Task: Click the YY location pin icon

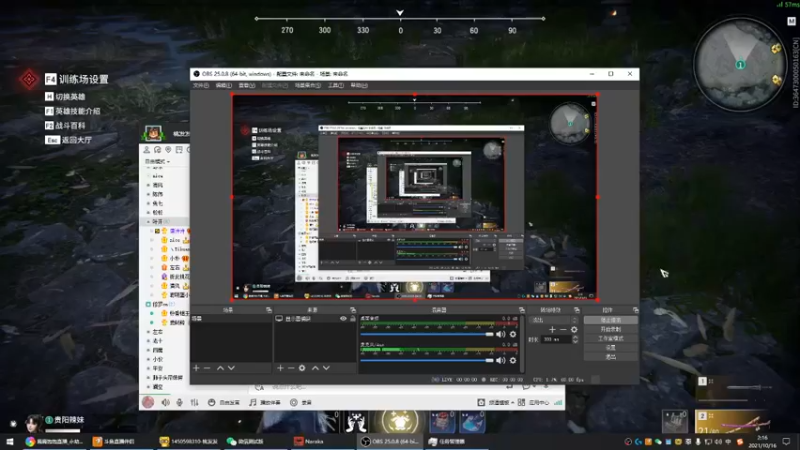Action: [x=168, y=149]
